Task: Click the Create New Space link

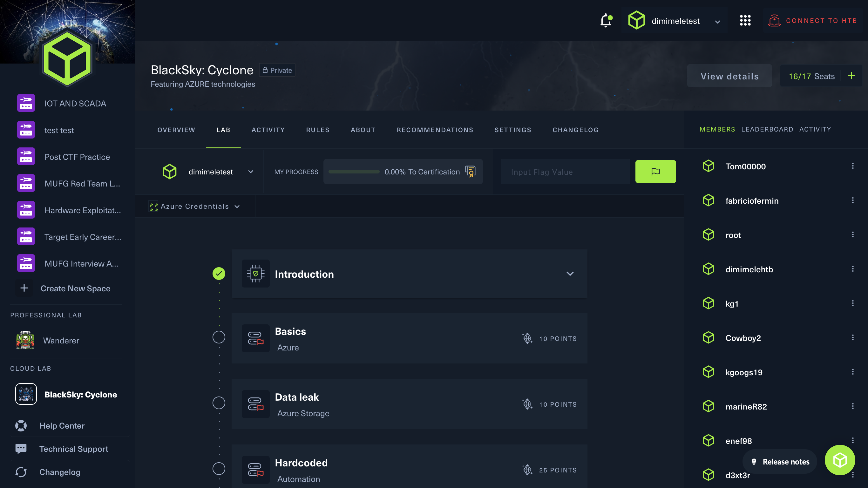Action: click(x=76, y=288)
